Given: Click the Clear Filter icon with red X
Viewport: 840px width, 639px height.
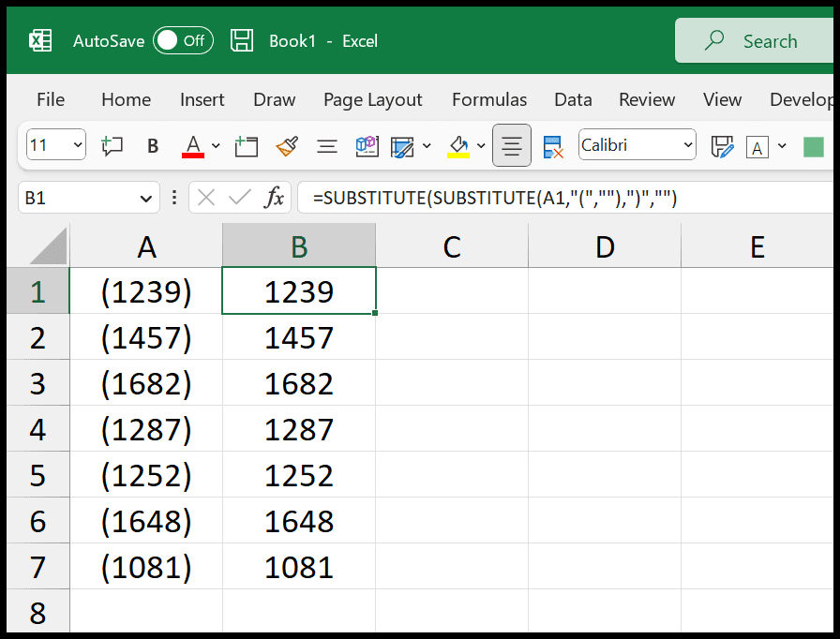Looking at the screenshot, I should (552, 146).
